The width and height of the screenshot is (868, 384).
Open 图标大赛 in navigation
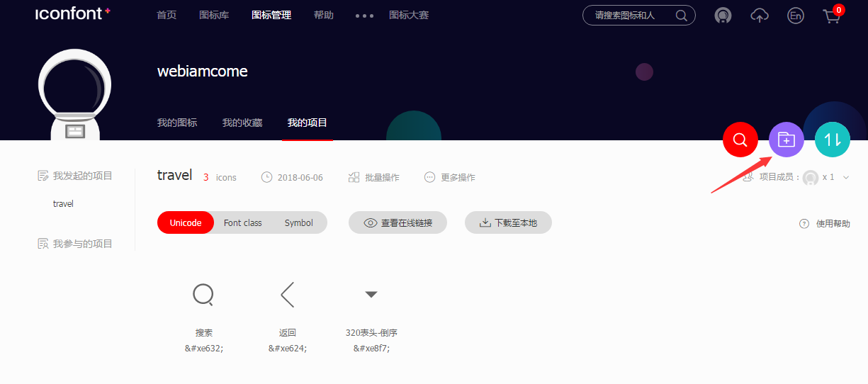pyautogui.click(x=409, y=15)
